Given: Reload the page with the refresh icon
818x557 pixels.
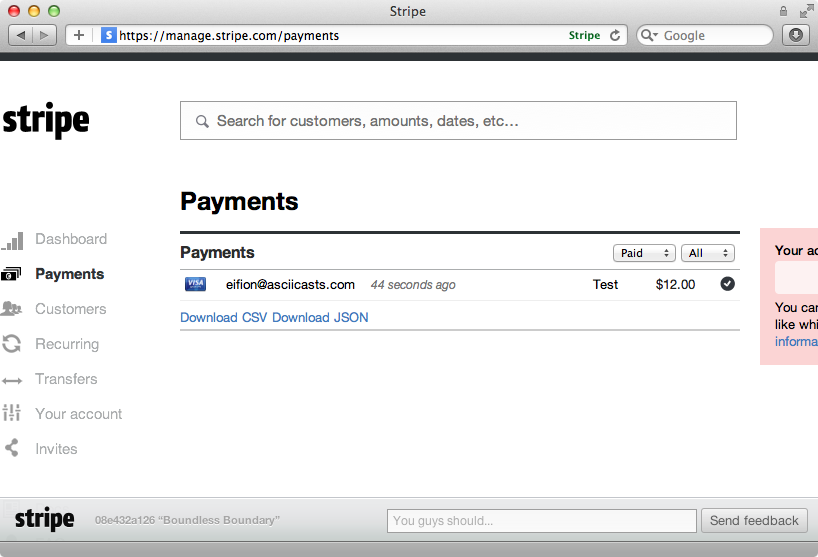Looking at the screenshot, I should tap(615, 35).
